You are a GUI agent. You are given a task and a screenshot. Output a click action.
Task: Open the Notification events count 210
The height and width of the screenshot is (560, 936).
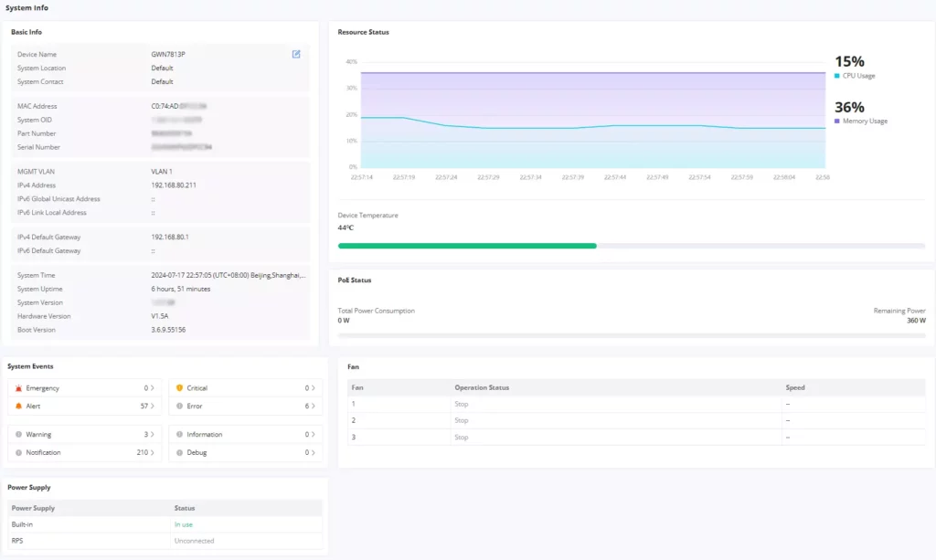[x=142, y=452]
